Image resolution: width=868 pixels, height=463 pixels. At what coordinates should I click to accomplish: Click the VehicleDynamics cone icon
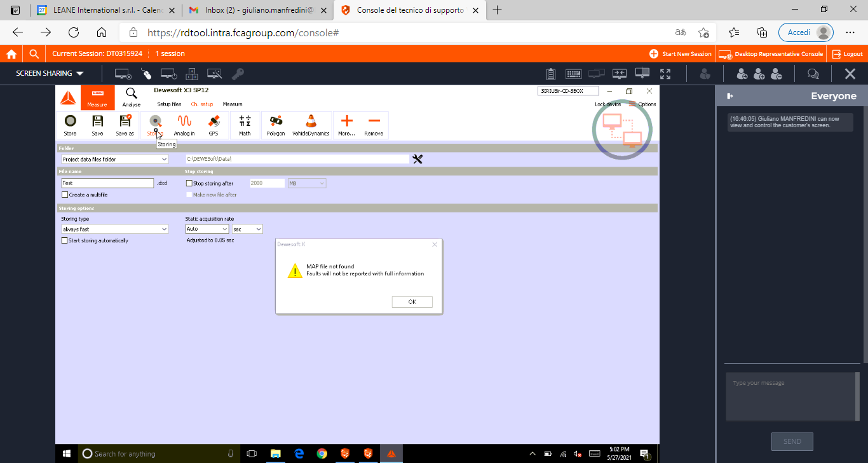[311, 121]
